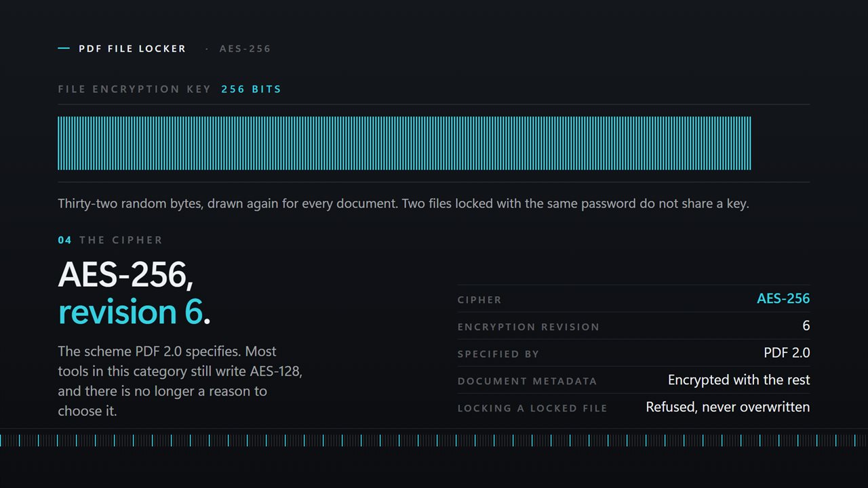Image resolution: width=868 pixels, height=488 pixels.
Task: Click the FILE ENCRYPTION KEY label
Action: pos(134,89)
